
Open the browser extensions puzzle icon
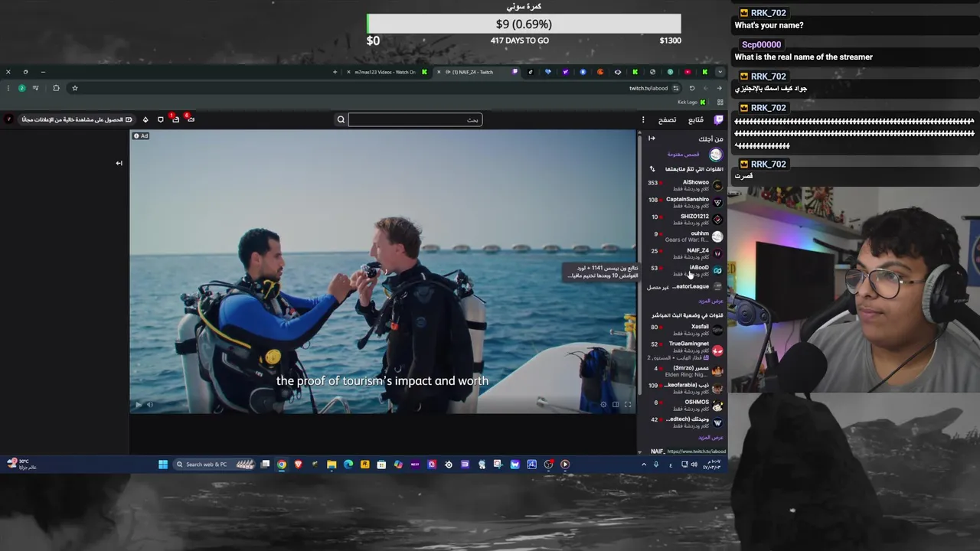56,88
